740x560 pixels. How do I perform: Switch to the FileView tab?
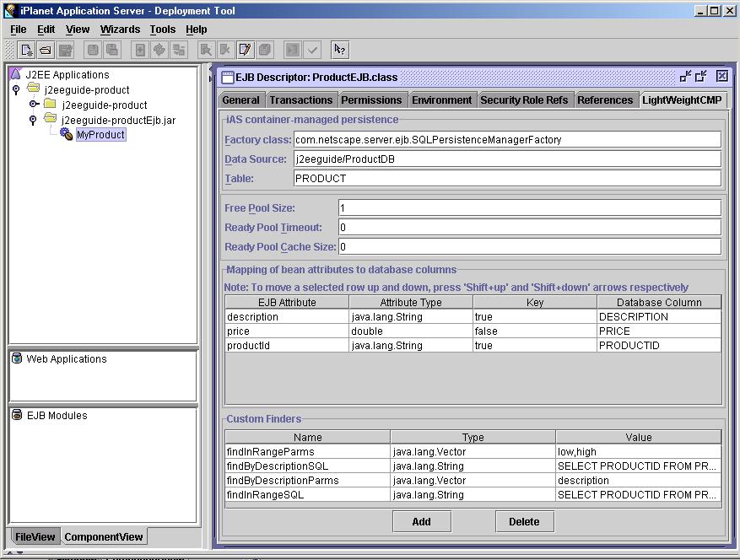click(35, 536)
